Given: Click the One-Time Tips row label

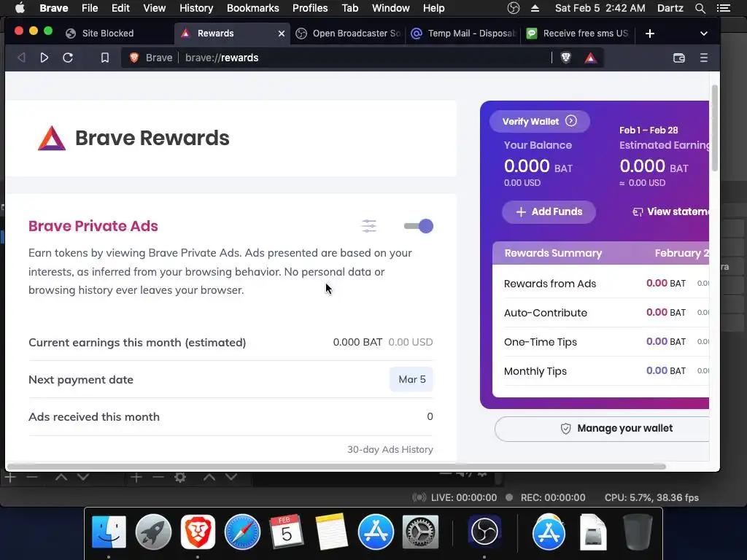Looking at the screenshot, I should point(541,342).
